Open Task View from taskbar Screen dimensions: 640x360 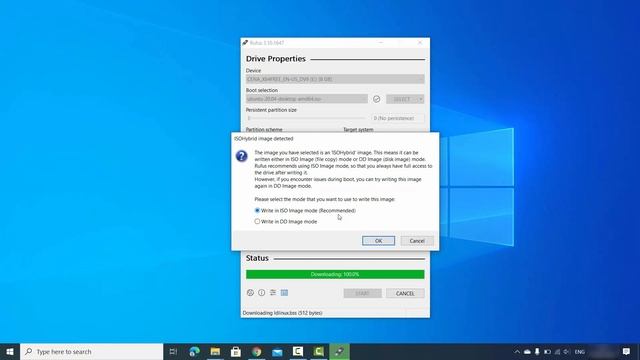173,351
